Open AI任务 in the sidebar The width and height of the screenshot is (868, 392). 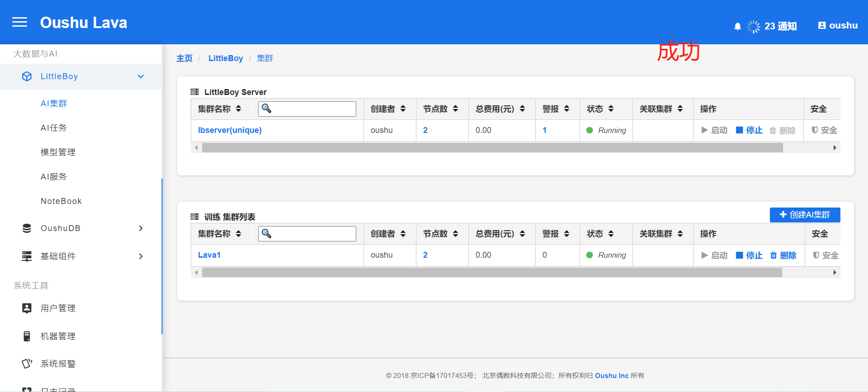pyautogui.click(x=54, y=128)
